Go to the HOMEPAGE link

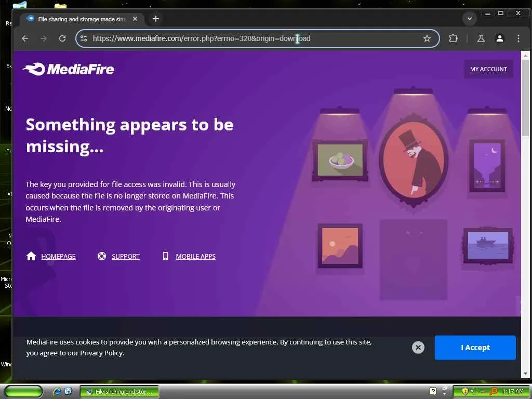click(58, 257)
